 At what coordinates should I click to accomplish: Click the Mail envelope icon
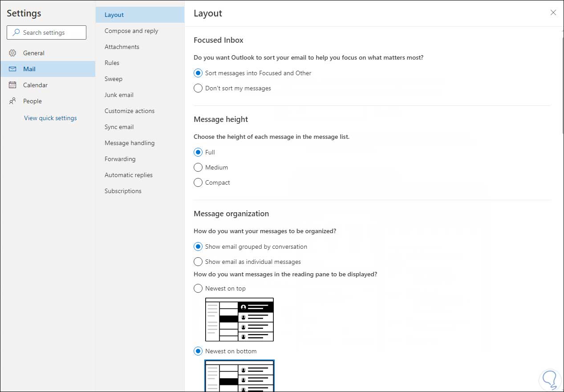point(12,69)
